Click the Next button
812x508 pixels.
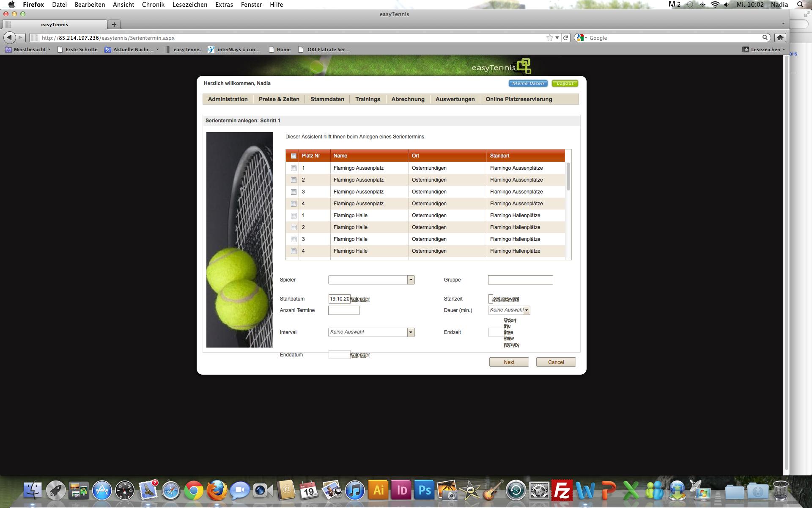(x=509, y=362)
